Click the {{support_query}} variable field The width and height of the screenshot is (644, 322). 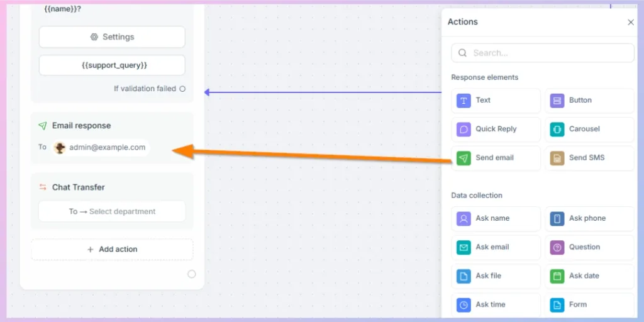[x=112, y=65]
